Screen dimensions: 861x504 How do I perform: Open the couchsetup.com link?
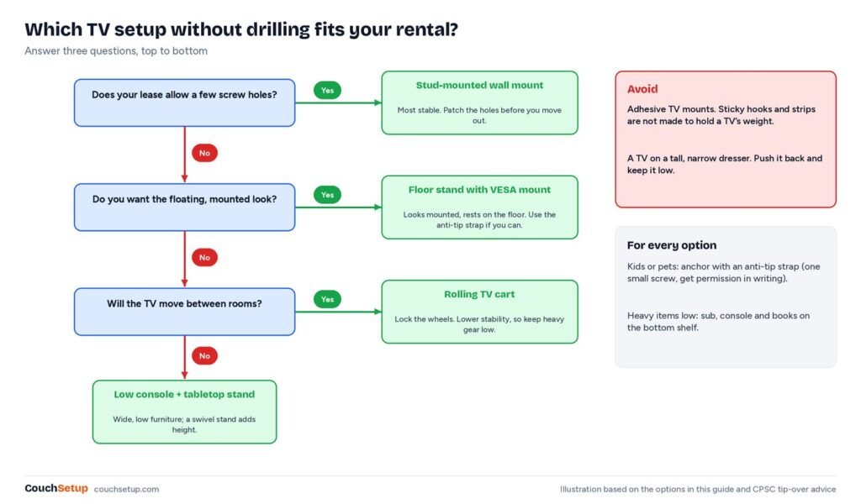[126, 489]
